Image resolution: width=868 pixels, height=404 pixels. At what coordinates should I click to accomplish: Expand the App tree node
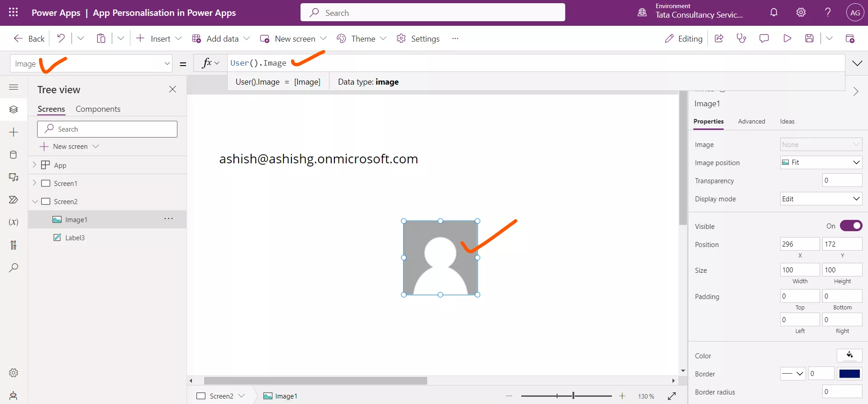(x=34, y=165)
